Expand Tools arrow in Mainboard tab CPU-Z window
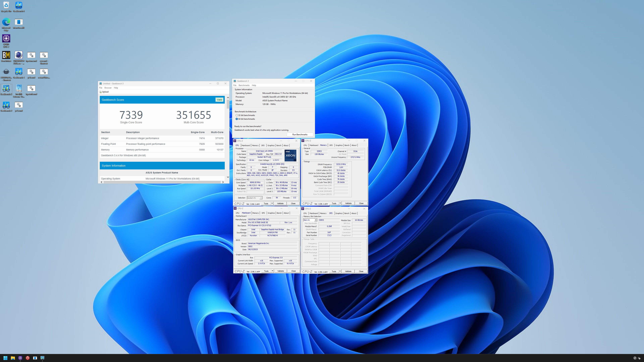This screenshot has width=644, height=362. coord(272,271)
